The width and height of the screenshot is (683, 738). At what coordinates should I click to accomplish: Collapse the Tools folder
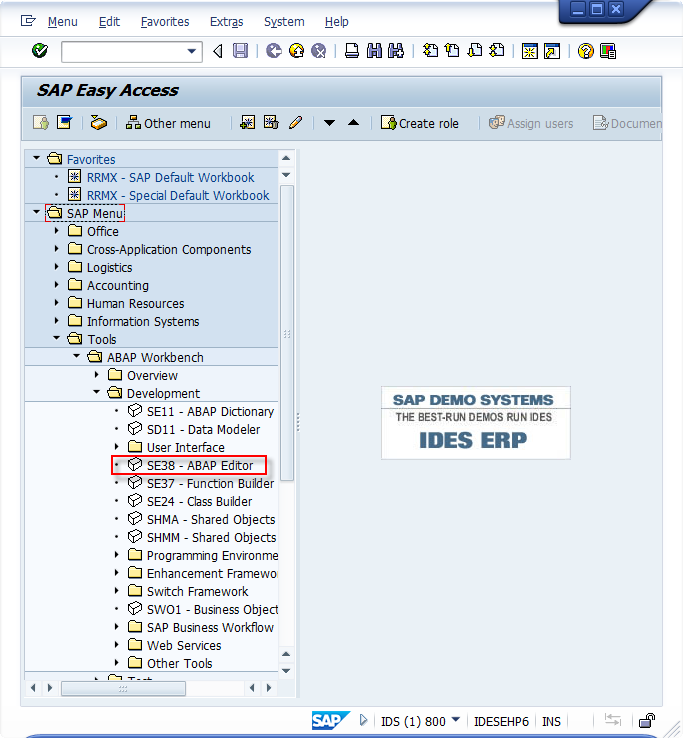[x=56, y=338]
